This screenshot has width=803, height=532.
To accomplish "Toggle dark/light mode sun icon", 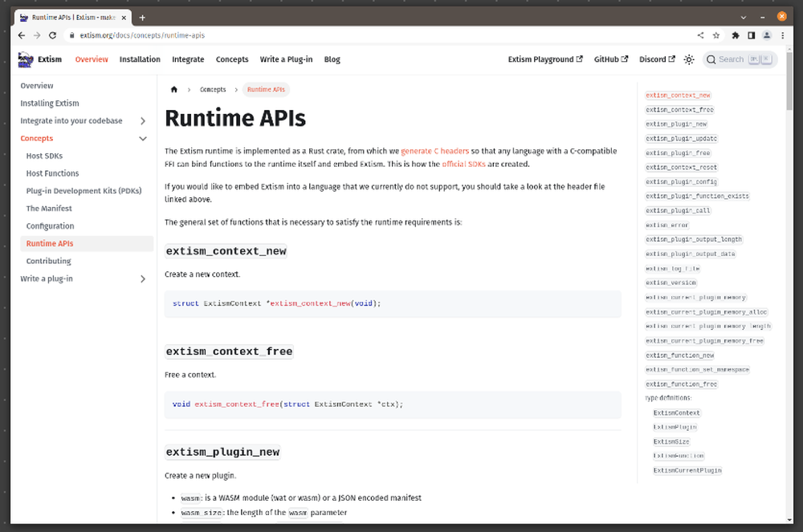I will [x=689, y=59].
